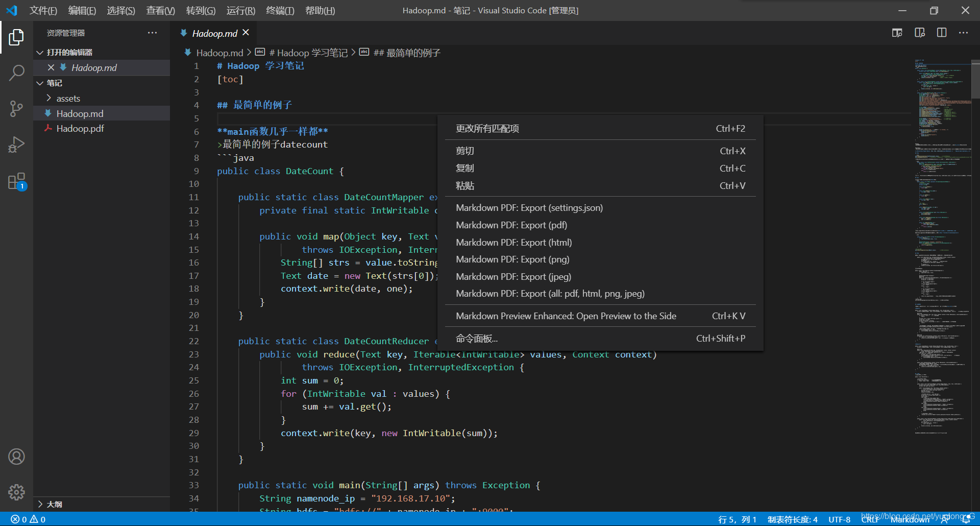Open editor more actions ellipsis
Screen dimensions: 980x526
coord(963,33)
